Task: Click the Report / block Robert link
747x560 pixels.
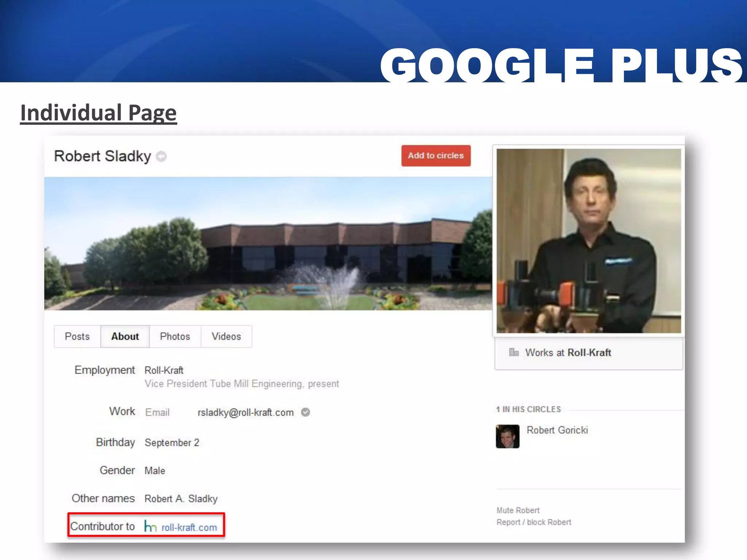Action: [x=534, y=522]
